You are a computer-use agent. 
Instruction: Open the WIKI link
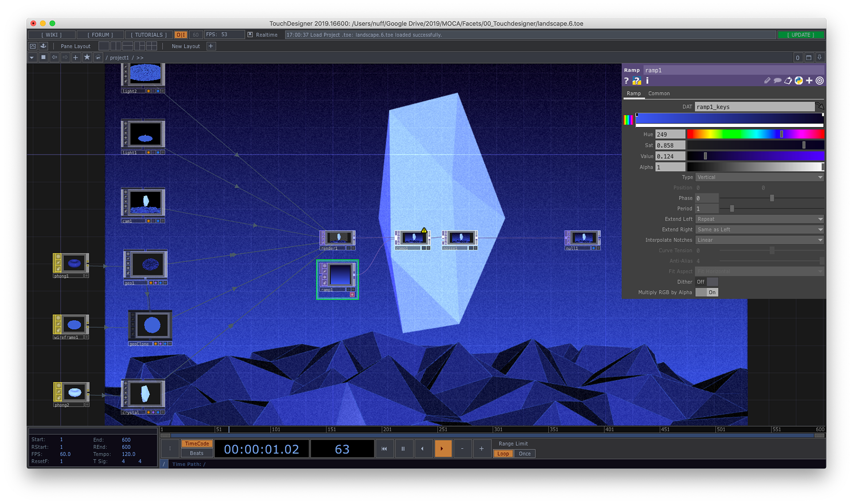coord(52,35)
